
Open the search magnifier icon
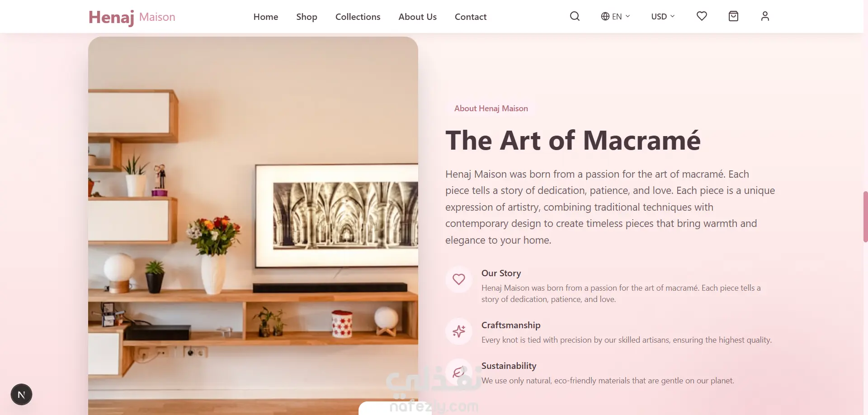click(x=575, y=16)
